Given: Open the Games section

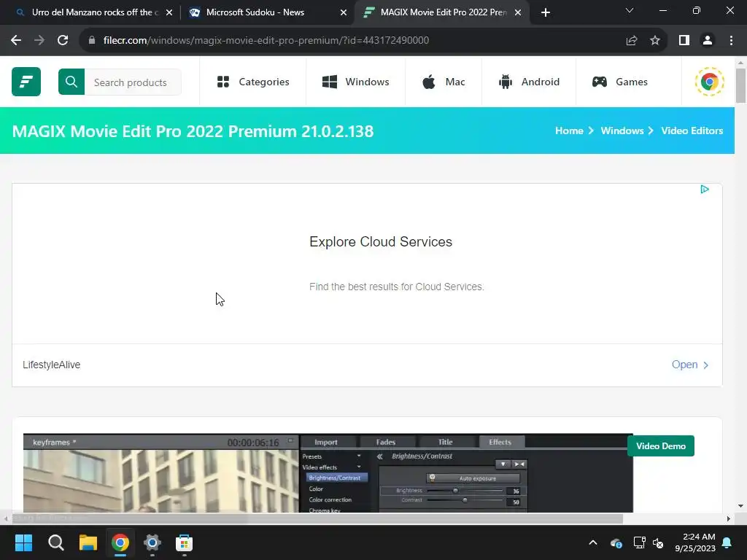Looking at the screenshot, I should (619, 82).
